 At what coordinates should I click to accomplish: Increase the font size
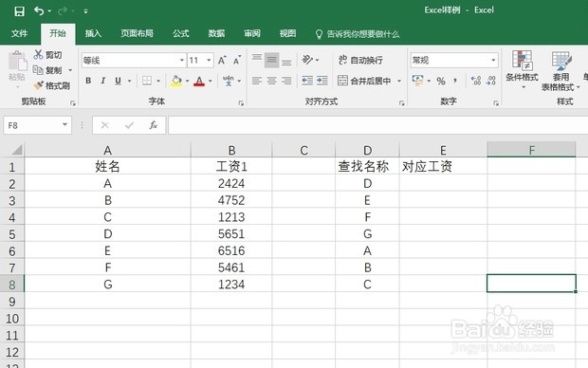(x=222, y=61)
